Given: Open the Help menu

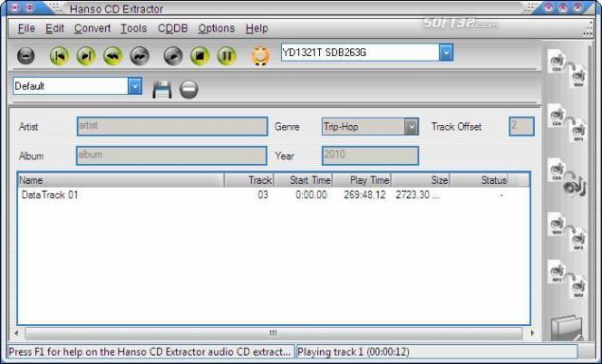Looking at the screenshot, I should point(257,28).
